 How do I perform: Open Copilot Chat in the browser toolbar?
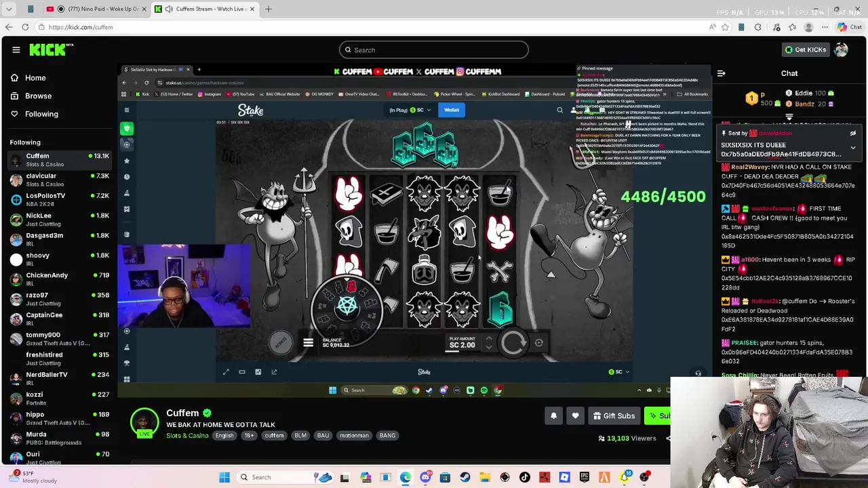[849, 27]
